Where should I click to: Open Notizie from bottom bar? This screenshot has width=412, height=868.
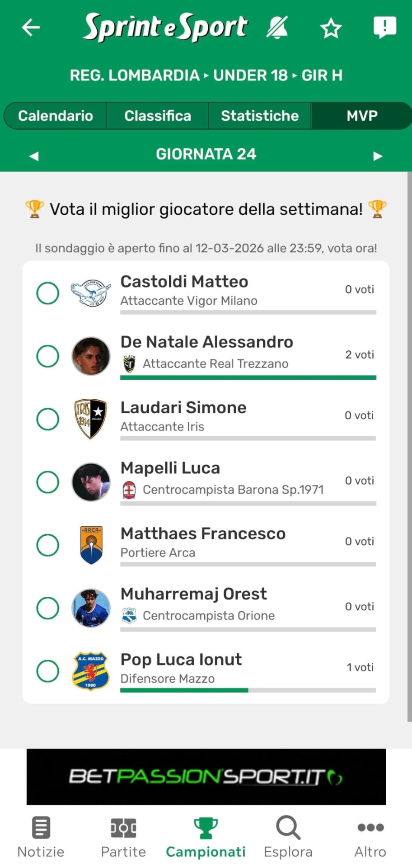pos(41,837)
